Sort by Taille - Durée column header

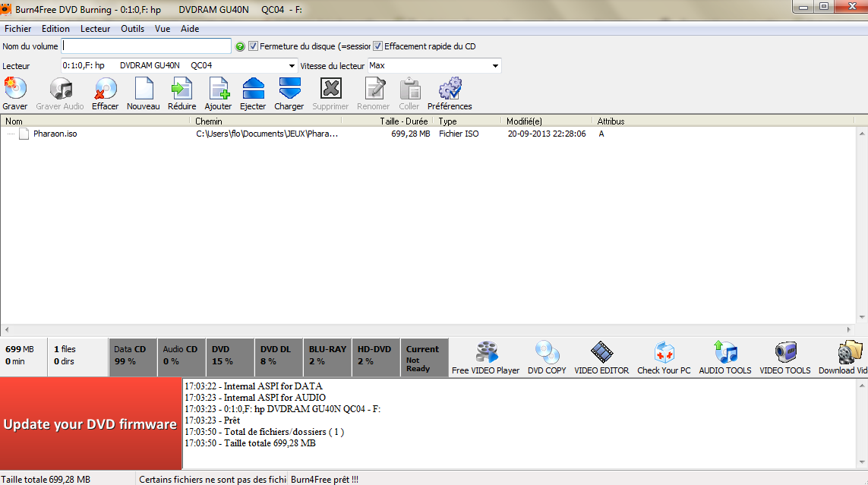pos(387,121)
